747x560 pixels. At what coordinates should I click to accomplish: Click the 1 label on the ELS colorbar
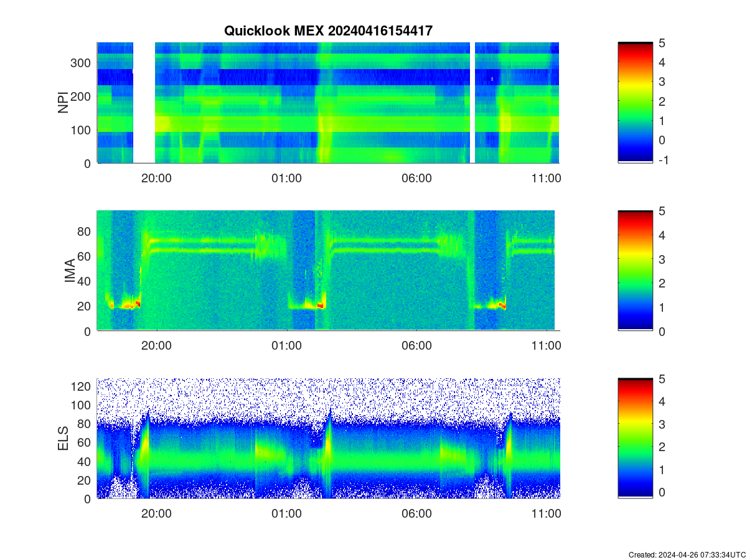click(662, 470)
